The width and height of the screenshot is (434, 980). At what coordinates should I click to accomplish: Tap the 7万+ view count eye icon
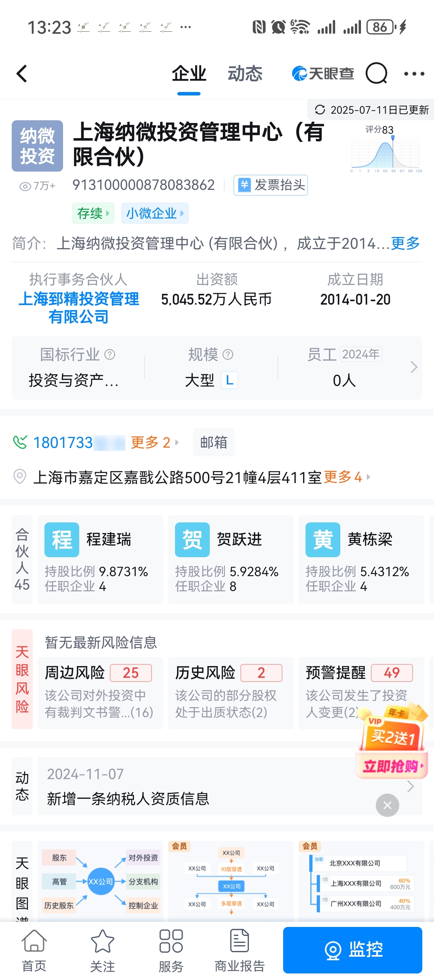click(x=25, y=186)
